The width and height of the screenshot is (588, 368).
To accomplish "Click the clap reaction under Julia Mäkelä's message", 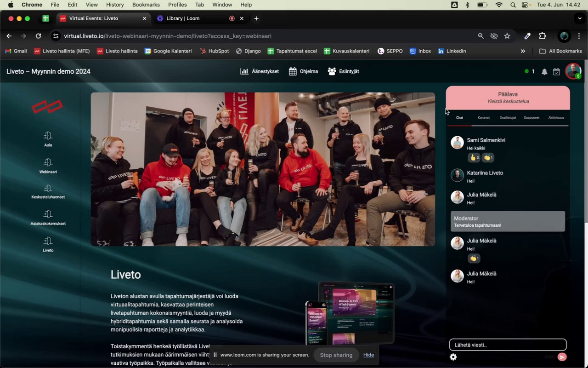I will 474,259.
